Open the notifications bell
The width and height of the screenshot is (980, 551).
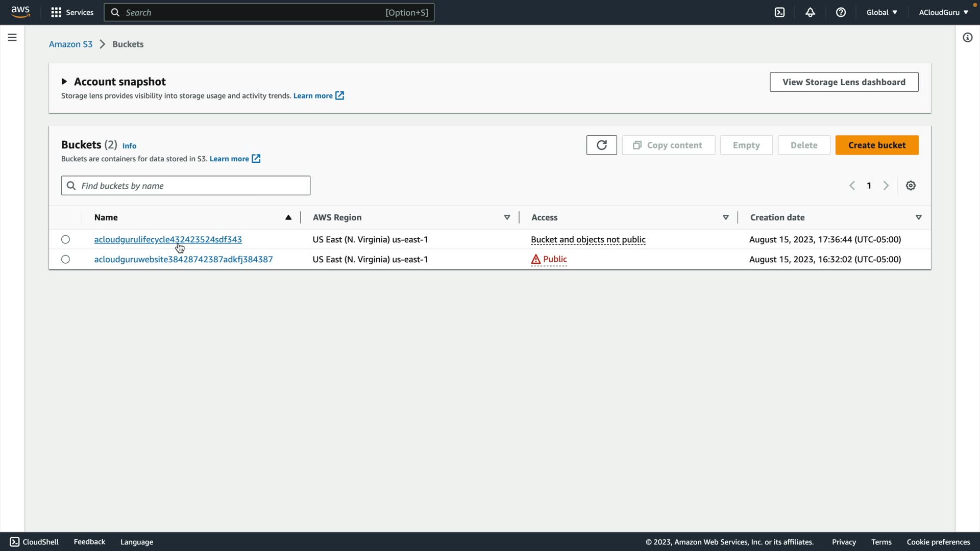[810, 12]
